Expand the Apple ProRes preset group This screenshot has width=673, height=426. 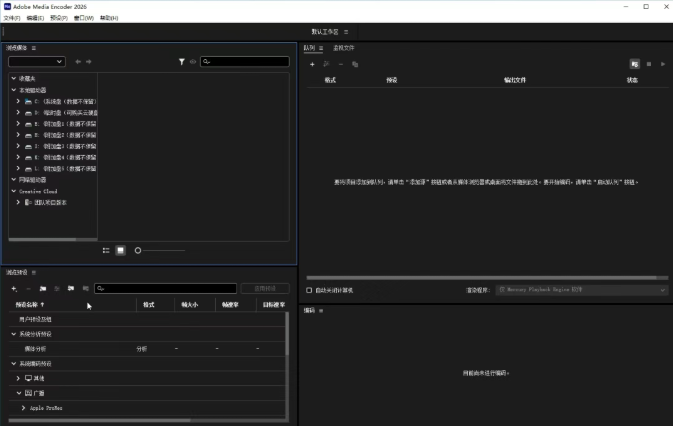pyautogui.click(x=23, y=408)
